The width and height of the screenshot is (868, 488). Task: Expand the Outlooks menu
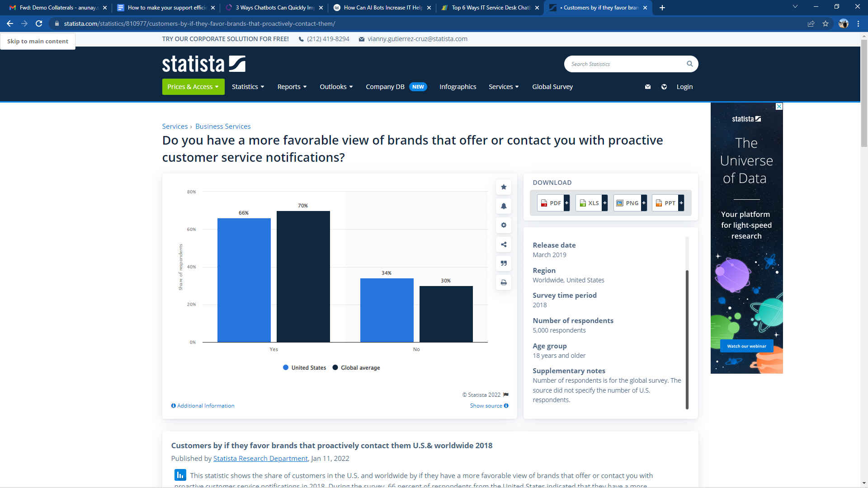click(336, 87)
